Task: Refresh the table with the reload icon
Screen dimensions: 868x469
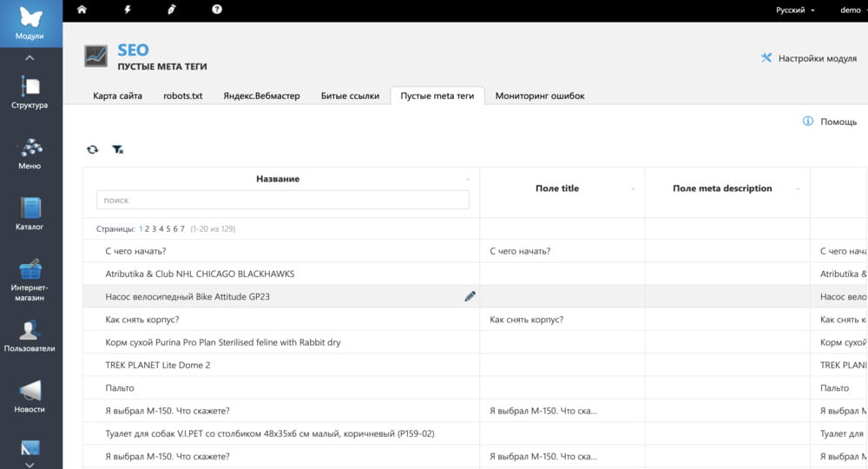Action: pyautogui.click(x=92, y=149)
